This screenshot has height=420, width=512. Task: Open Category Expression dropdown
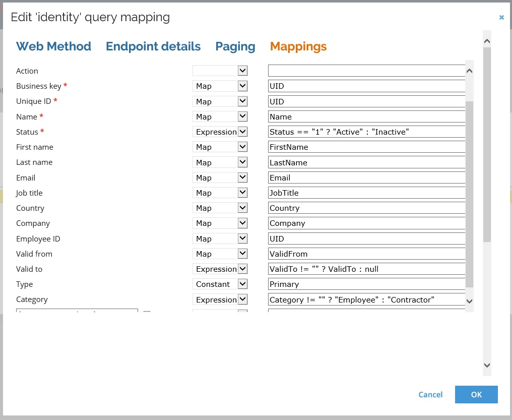coord(220,299)
